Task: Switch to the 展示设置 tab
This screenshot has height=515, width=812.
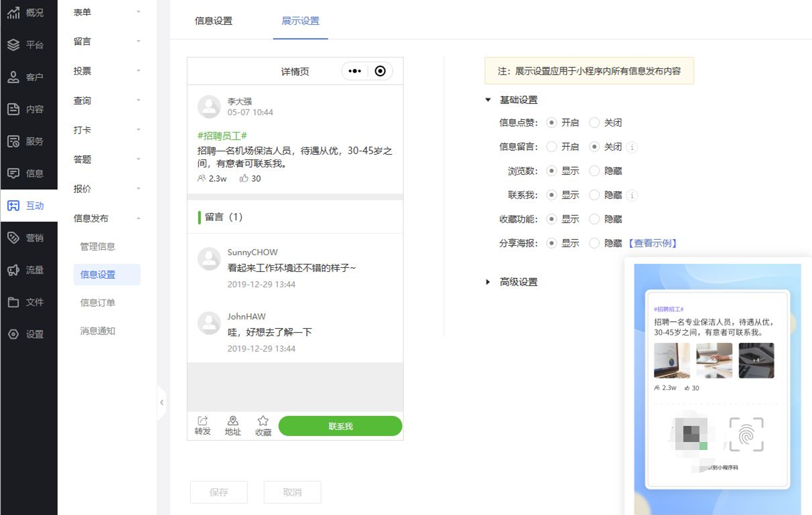Action: [301, 21]
